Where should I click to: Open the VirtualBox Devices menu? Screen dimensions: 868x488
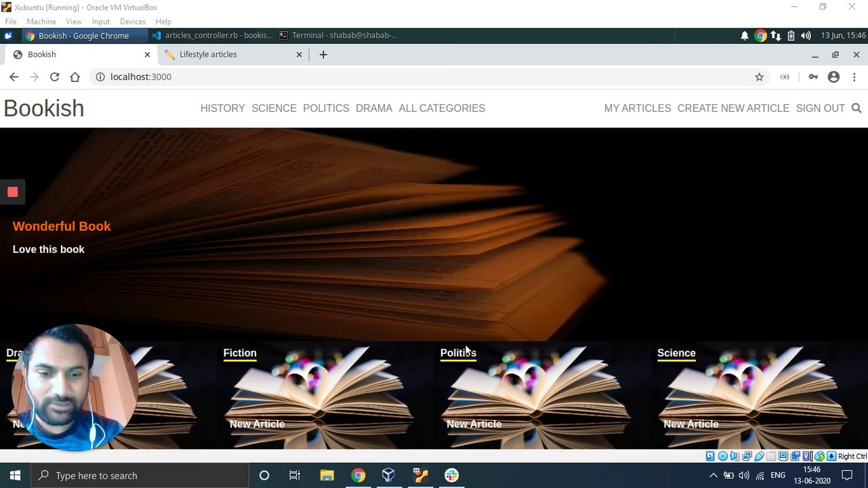click(x=133, y=22)
